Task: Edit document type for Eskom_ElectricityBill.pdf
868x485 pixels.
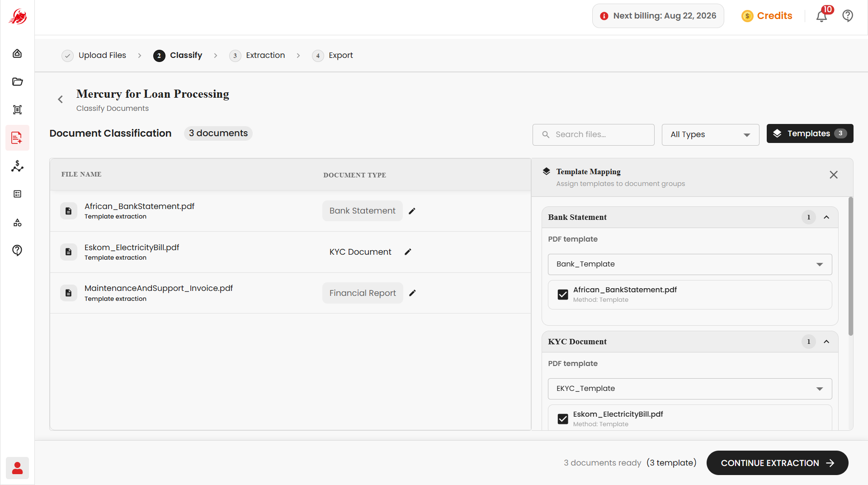Action: pos(408,252)
